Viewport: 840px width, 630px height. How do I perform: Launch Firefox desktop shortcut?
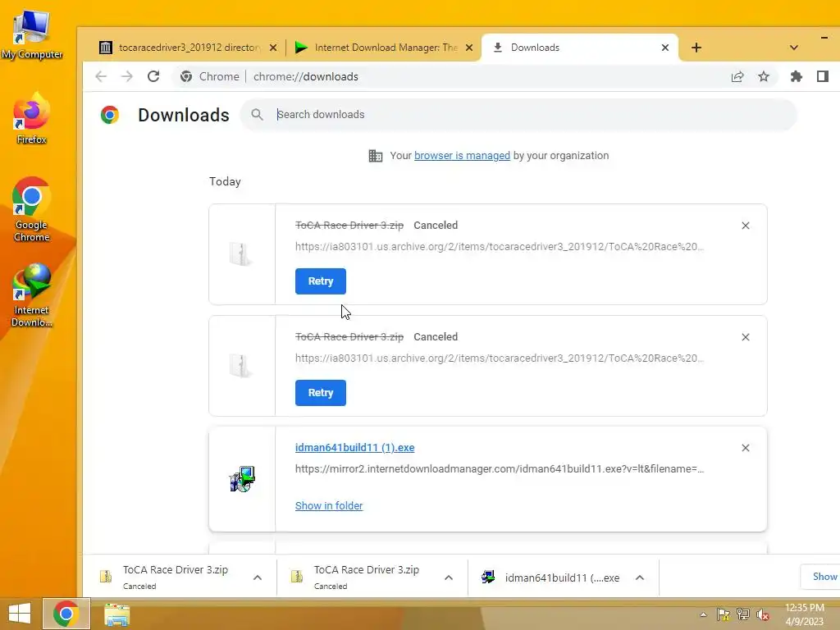click(x=32, y=119)
